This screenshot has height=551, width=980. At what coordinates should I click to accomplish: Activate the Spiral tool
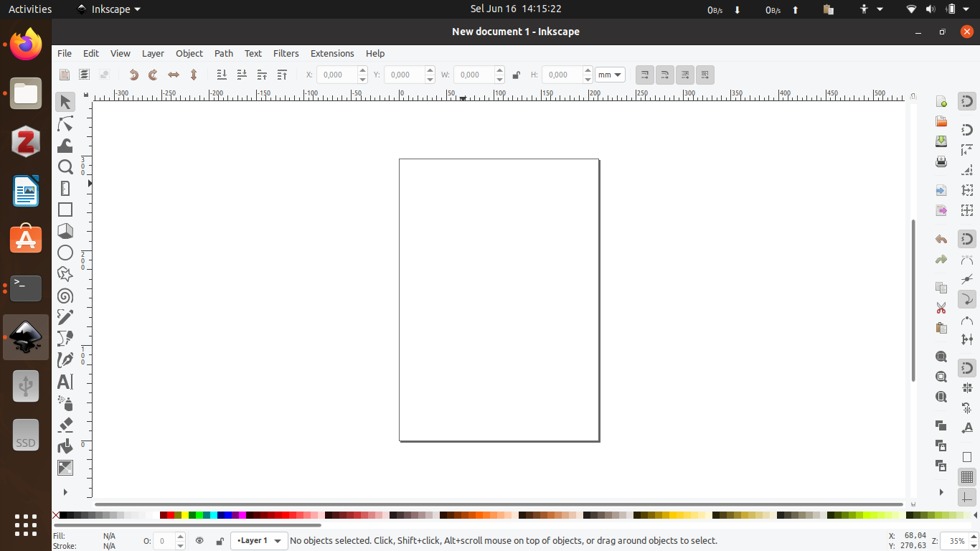point(65,296)
